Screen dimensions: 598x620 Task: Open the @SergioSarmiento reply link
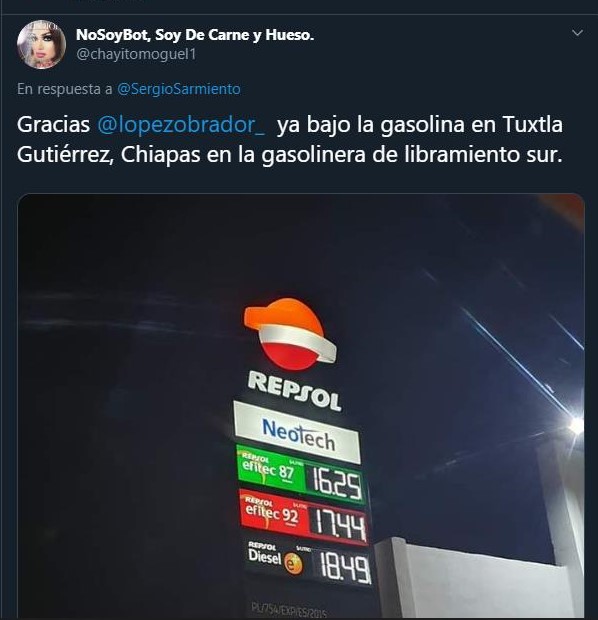[x=179, y=89]
